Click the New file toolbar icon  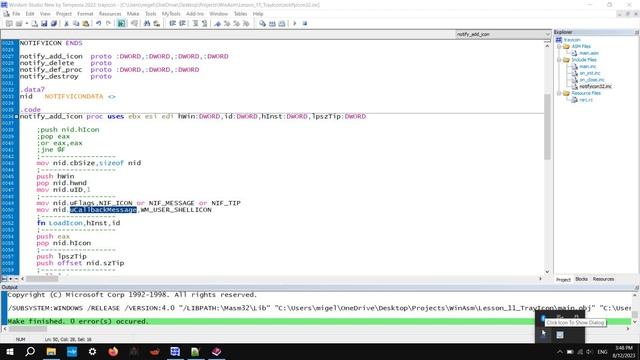[x=35, y=24]
